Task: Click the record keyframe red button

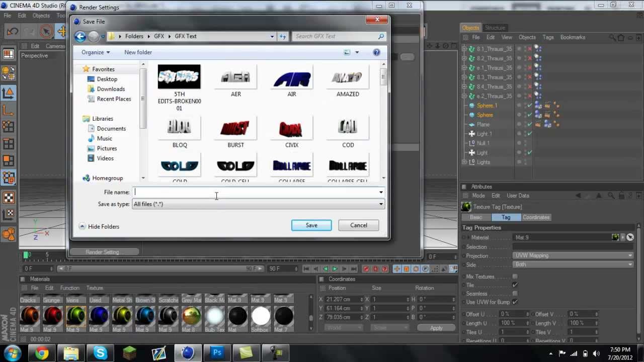Action: coord(366,269)
